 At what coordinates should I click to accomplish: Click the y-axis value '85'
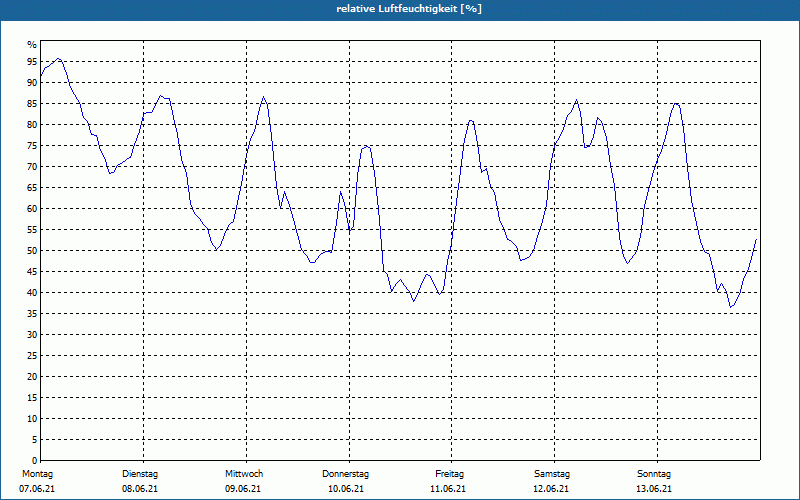coord(32,104)
